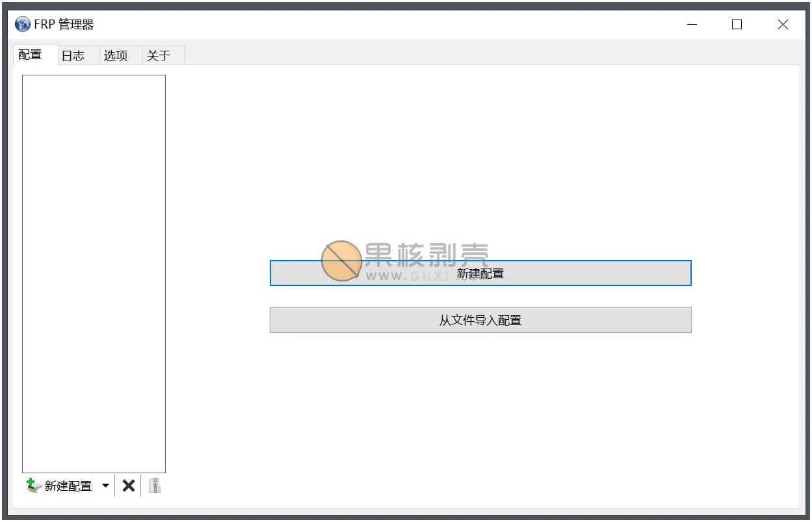Click the large 新建配置 button in the center

480,273
